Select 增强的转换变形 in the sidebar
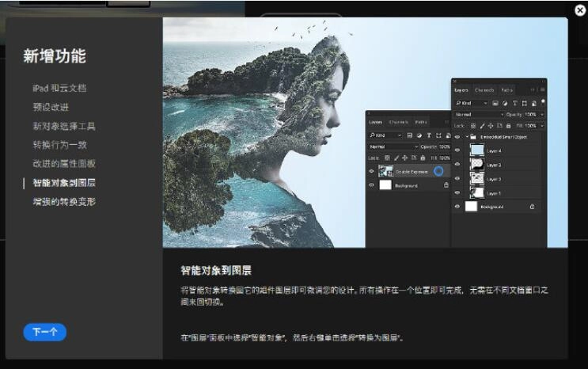This screenshot has width=588, height=369. pyautogui.click(x=64, y=202)
